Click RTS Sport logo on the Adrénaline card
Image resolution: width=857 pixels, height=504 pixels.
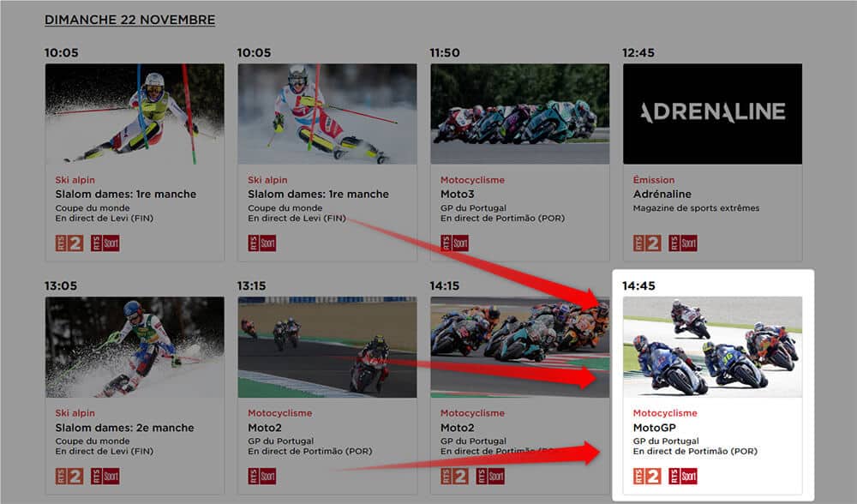point(683,243)
